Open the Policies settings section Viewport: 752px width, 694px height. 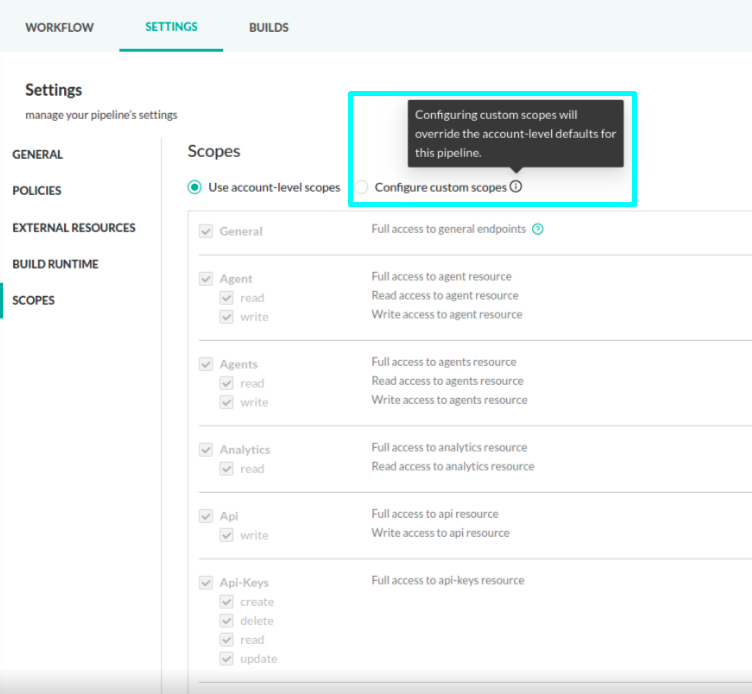(37, 191)
